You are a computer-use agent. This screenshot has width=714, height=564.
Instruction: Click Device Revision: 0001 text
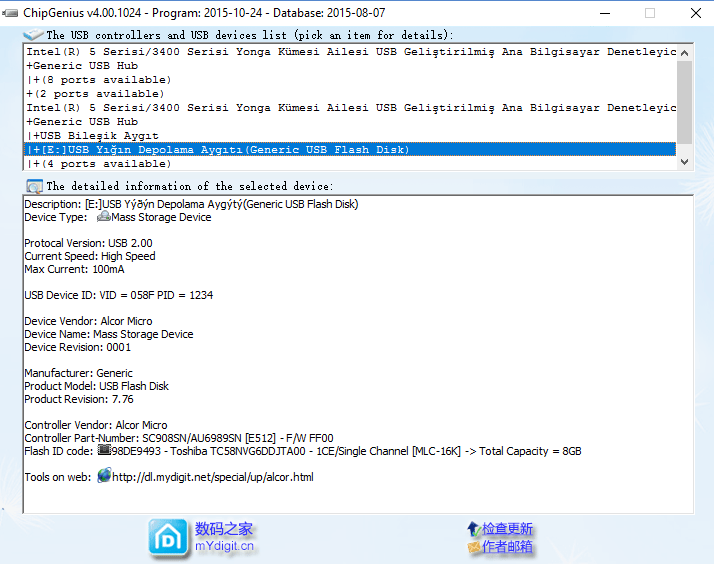coord(77,347)
